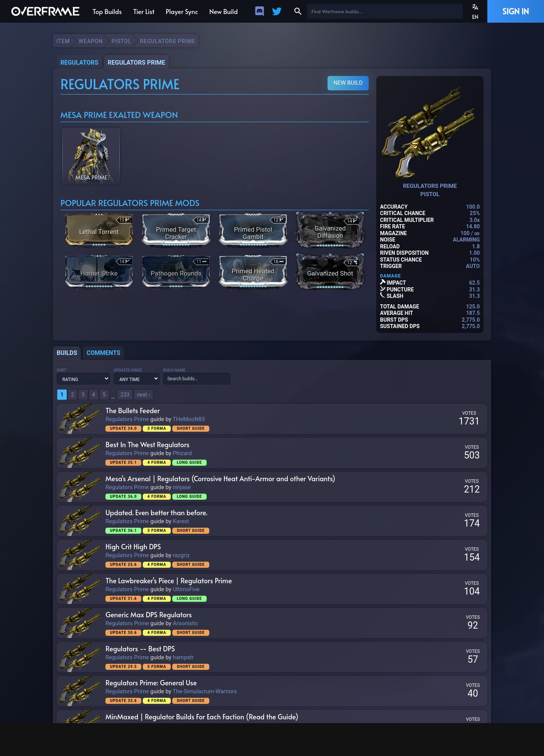The width and height of the screenshot is (544, 756).
Task: Open author UltimoFive profile
Action: pyautogui.click(x=186, y=589)
